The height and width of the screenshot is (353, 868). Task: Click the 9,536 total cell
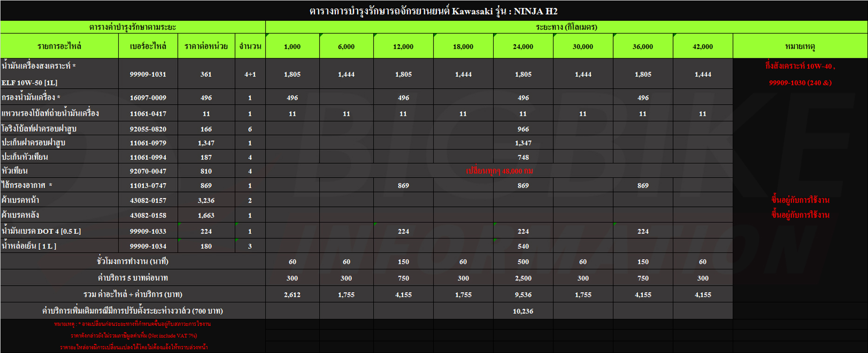click(x=523, y=295)
